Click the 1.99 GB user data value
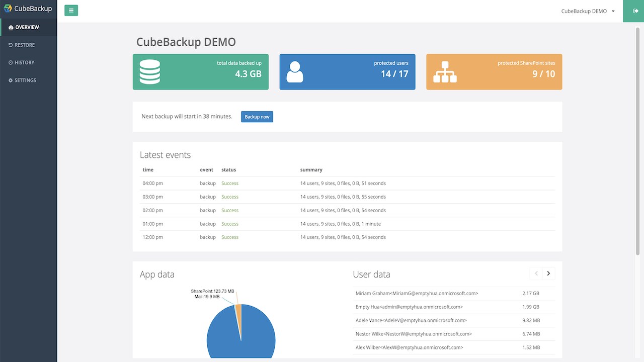Viewport: 644px width, 362px height. pos(531,307)
